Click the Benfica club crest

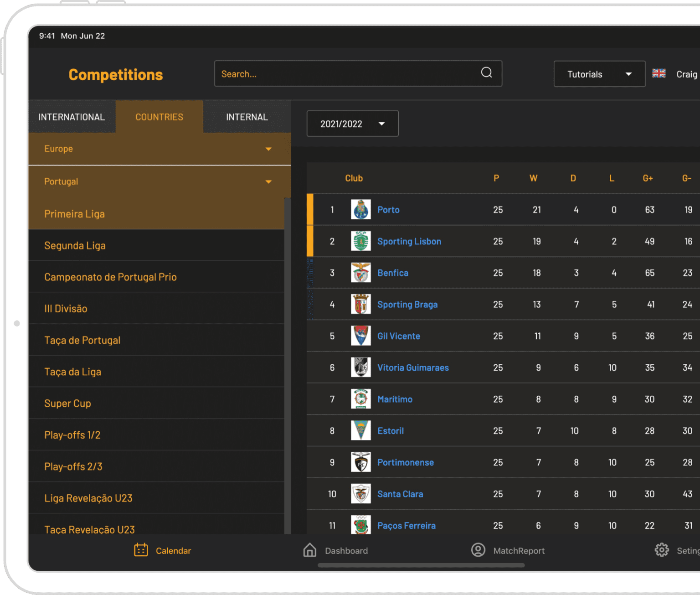click(x=361, y=273)
